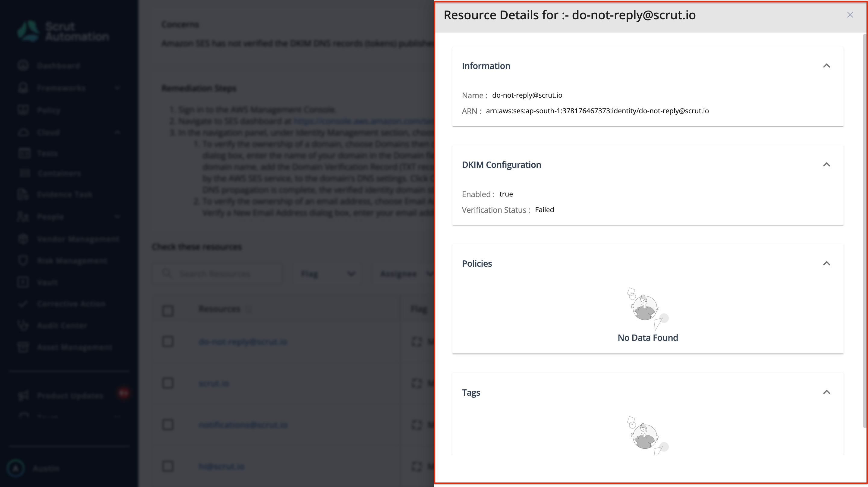Click the Evidence Task sidebar icon
The height and width of the screenshot is (487, 868).
point(23,194)
